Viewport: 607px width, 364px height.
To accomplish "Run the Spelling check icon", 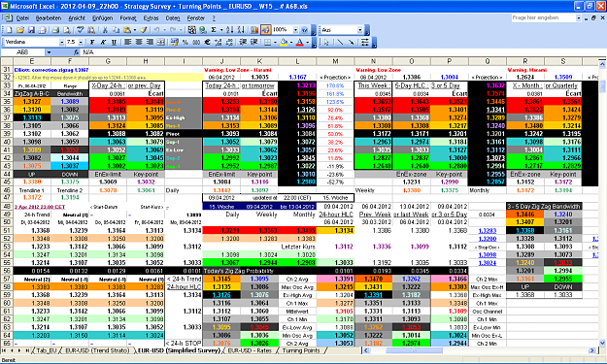I will (x=81, y=30).
